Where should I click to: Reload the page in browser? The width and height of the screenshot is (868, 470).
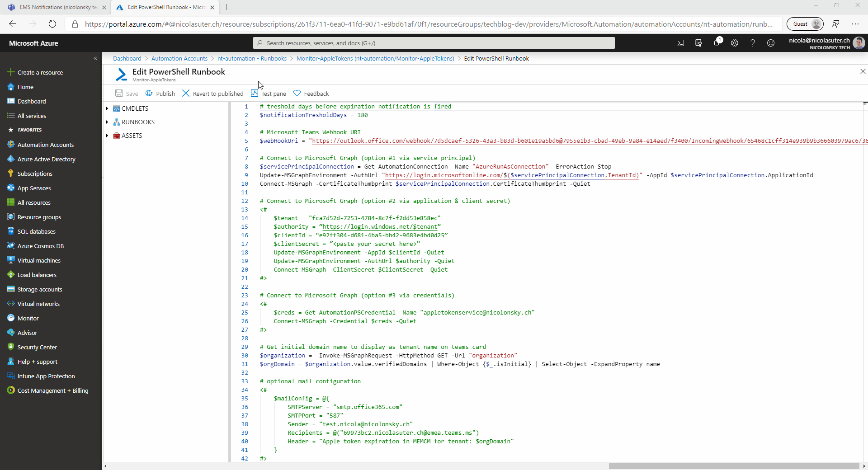pyautogui.click(x=52, y=24)
